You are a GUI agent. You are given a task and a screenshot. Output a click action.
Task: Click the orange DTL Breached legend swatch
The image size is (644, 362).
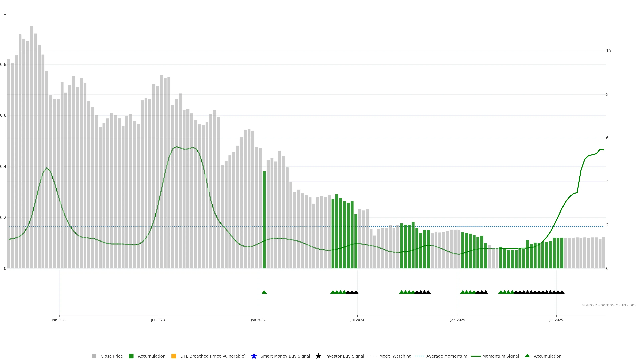coord(174,356)
